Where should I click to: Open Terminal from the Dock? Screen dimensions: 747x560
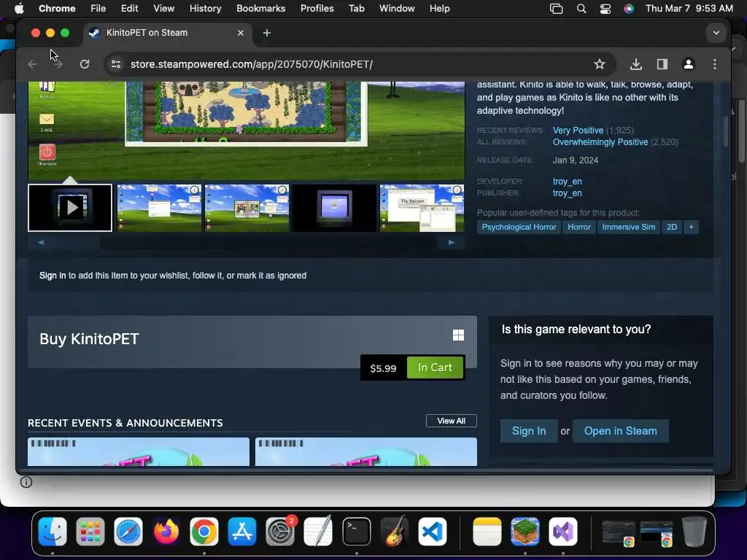356,532
